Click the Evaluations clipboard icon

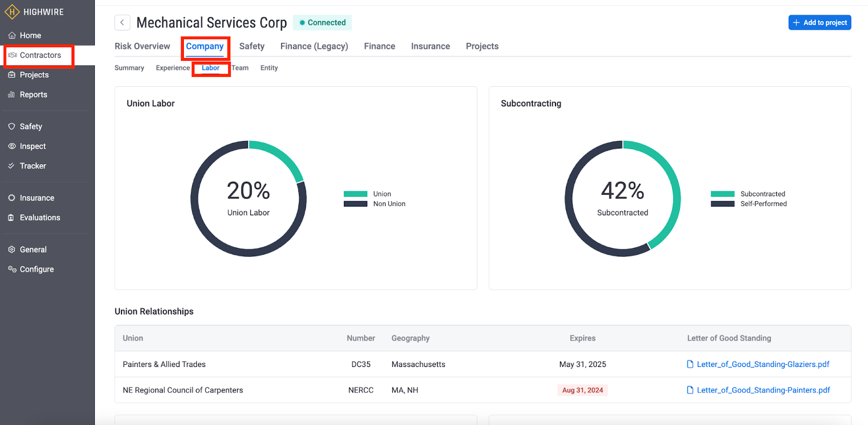pyautogui.click(x=12, y=218)
